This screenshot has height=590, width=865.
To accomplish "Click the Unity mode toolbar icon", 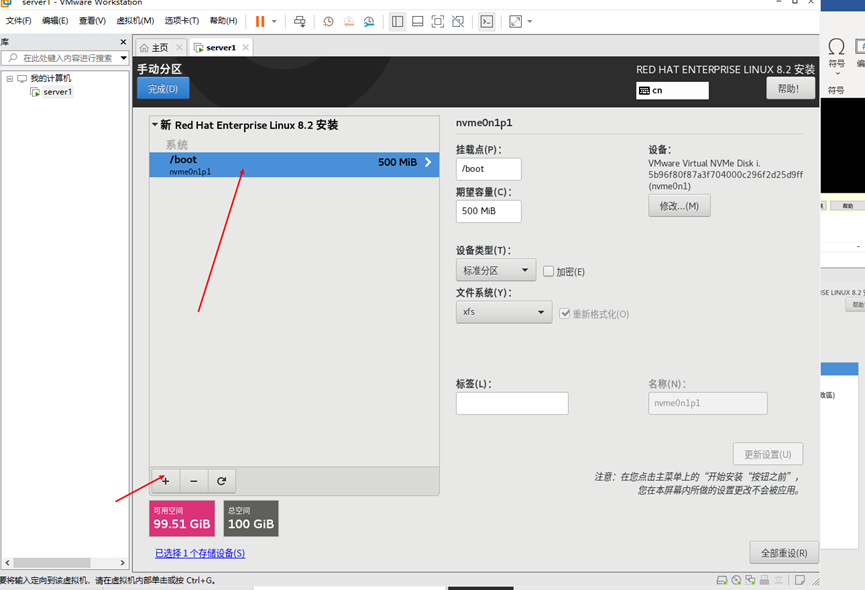I will coord(458,22).
